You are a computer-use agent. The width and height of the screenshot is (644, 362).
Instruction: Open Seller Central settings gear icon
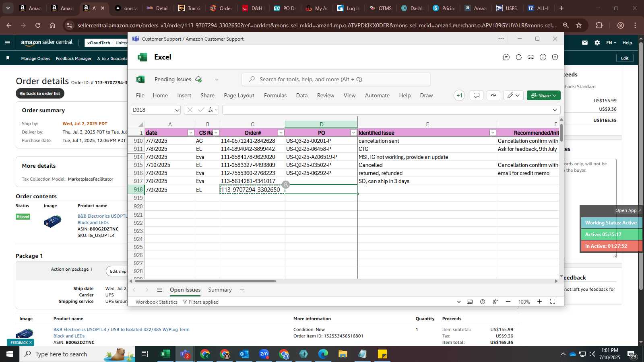pos(597,43)
